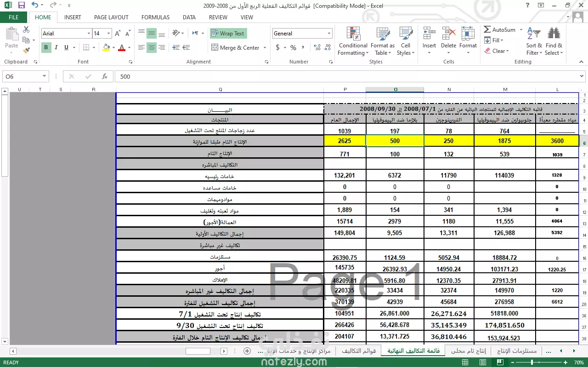
Task: Apply comma style number format
Action: pyautogui.click(x=304, y=47)
